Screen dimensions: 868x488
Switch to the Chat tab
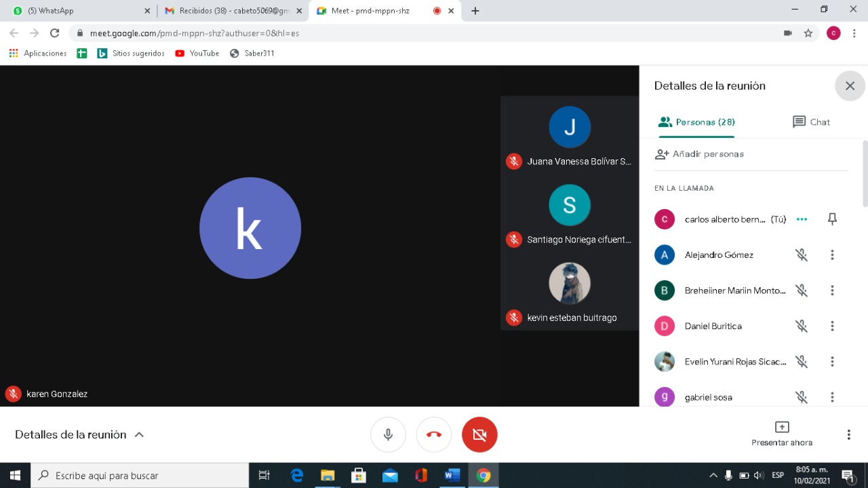pos(811,122)
